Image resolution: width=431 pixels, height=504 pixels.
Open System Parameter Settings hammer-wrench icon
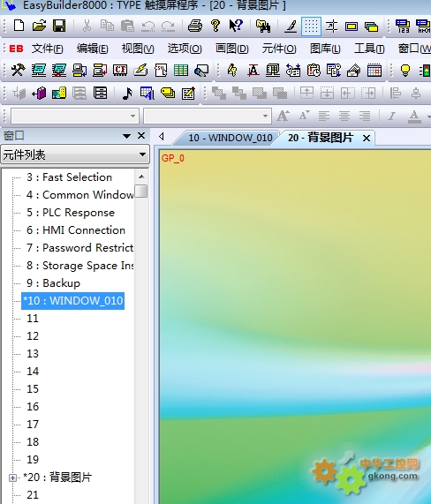[x=18, y=70]
